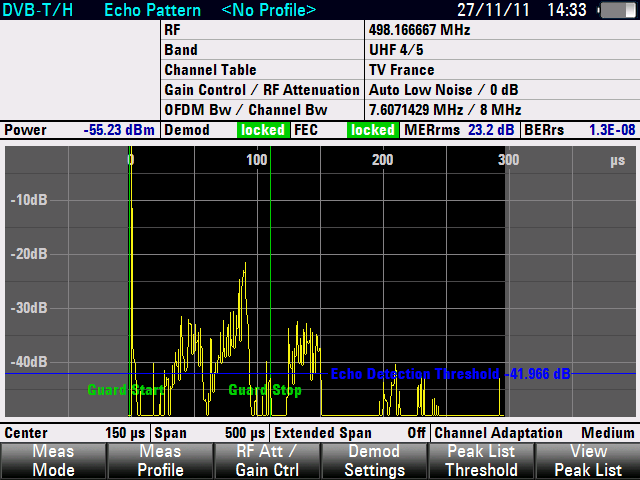Screen dimensions: 640x480
Task: Click the 200 µs axis tick label
Action: coord(382,160)
